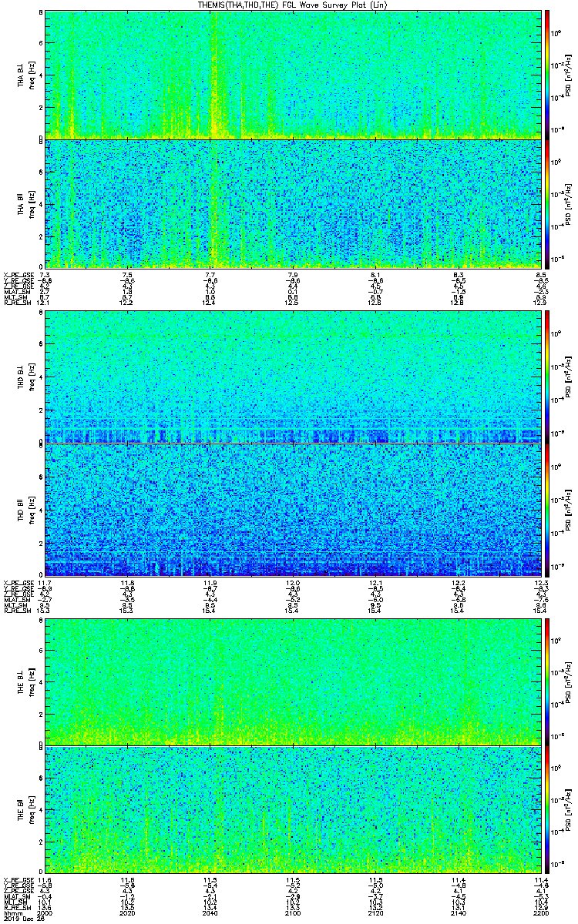Screen dimensions: 578x924
Task: Click the PSD [nT²/Hz] label of THA B⊥
Action: 569,75
